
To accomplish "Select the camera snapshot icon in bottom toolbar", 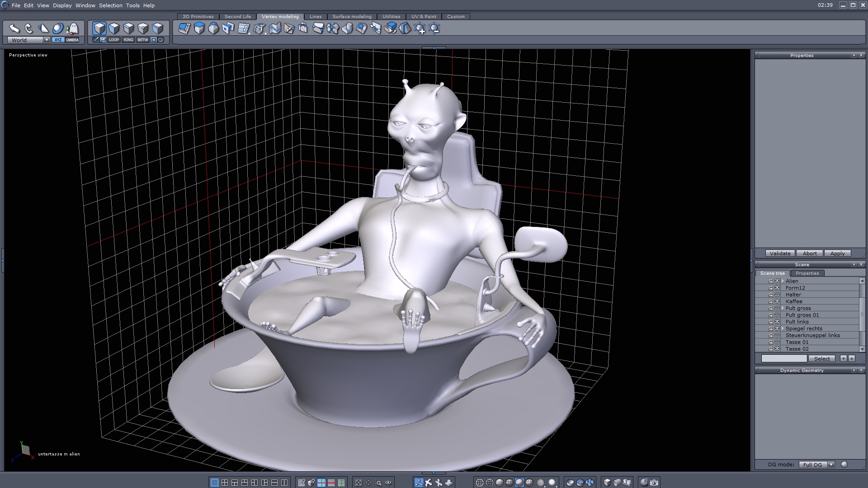I will (654, 483).
